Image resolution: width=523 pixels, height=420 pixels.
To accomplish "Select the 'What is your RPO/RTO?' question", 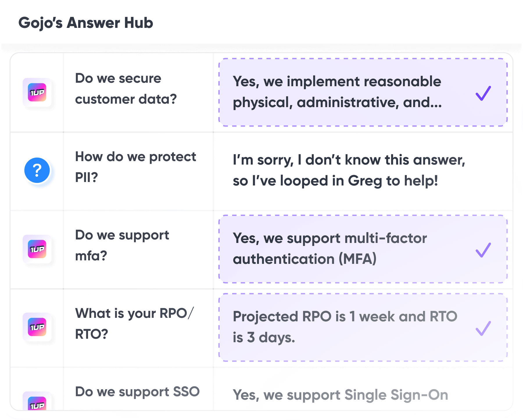I will click(134, 324).
